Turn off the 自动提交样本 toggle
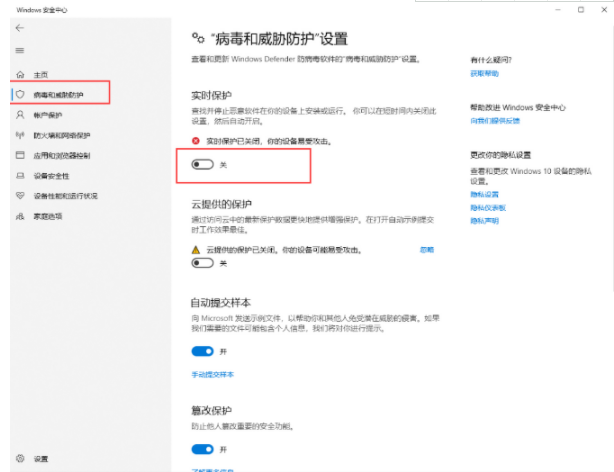 coord(203,351)
